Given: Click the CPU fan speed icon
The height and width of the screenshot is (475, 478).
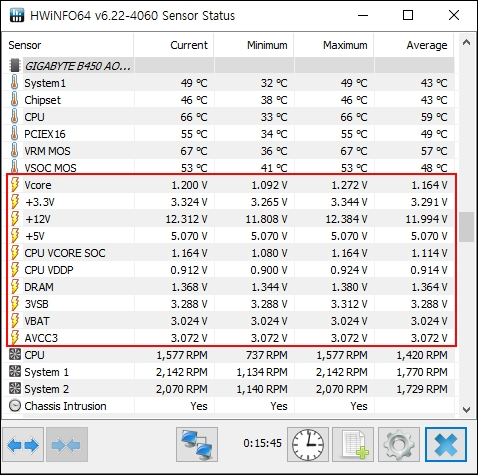Looking at the screenshot, I should tap(15, 355).
